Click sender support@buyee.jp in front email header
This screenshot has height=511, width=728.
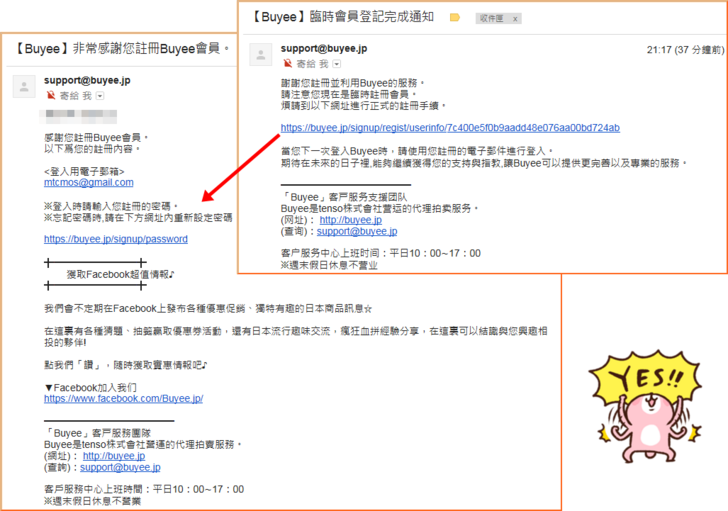(x=324, y=48)
